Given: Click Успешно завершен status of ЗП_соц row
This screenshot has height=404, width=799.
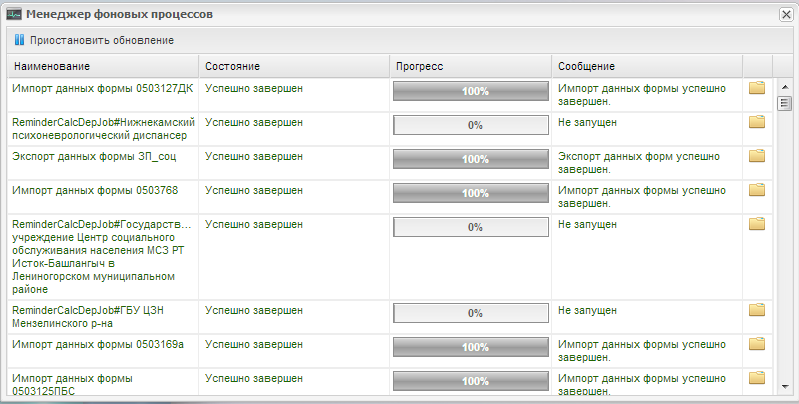Looking at the screenshot, I should pos(254,156).
